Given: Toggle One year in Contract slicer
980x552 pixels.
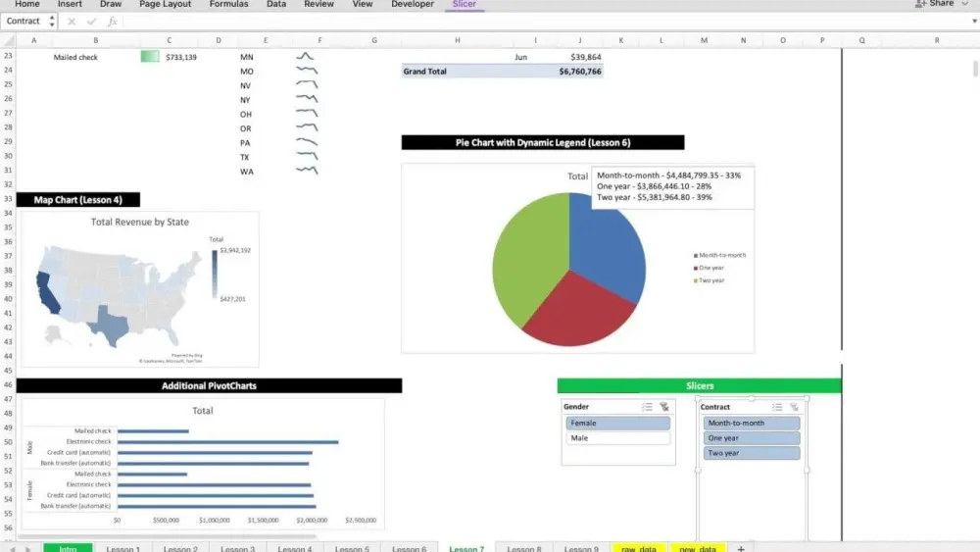Looking at the screenshot, I should point(752,438).
